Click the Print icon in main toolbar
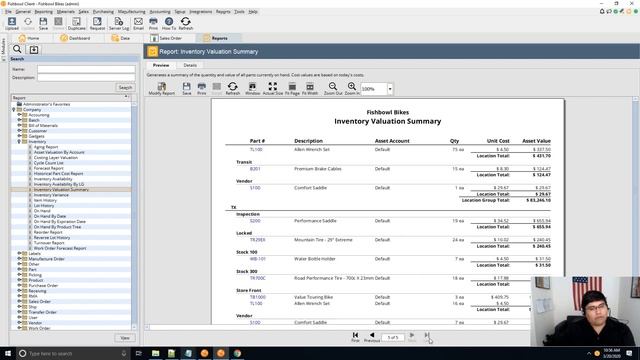The height and width of the screenshot is (360, 640). [x=153, y=23]
